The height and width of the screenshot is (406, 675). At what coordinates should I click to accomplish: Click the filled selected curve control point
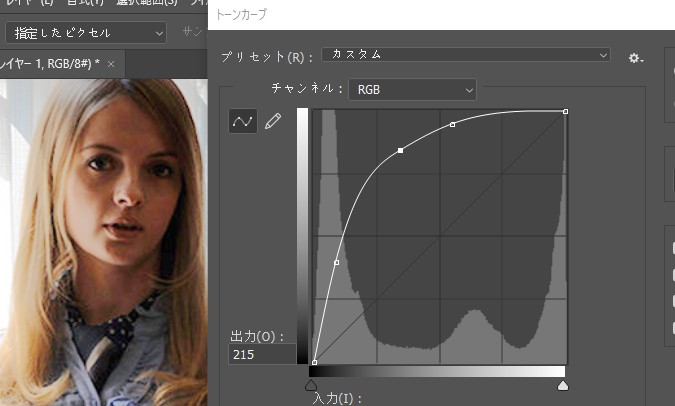pos(401,150)
